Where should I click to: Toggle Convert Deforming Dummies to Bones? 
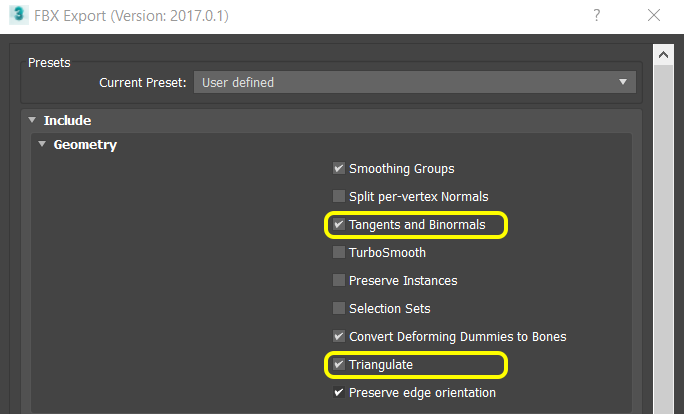coord(339,337)
